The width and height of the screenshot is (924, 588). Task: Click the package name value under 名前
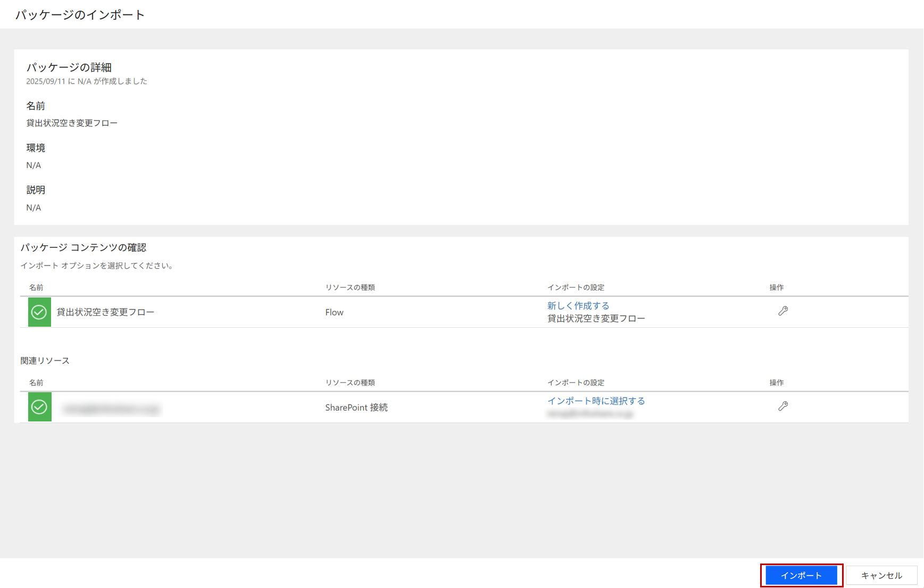click(x=72, y=123)
